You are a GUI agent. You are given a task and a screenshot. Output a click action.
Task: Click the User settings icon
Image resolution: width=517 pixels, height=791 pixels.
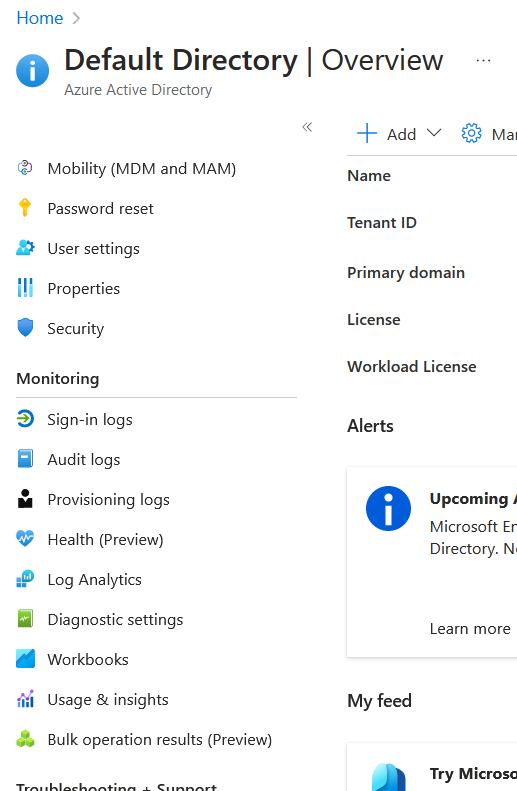tap(25, 248)
